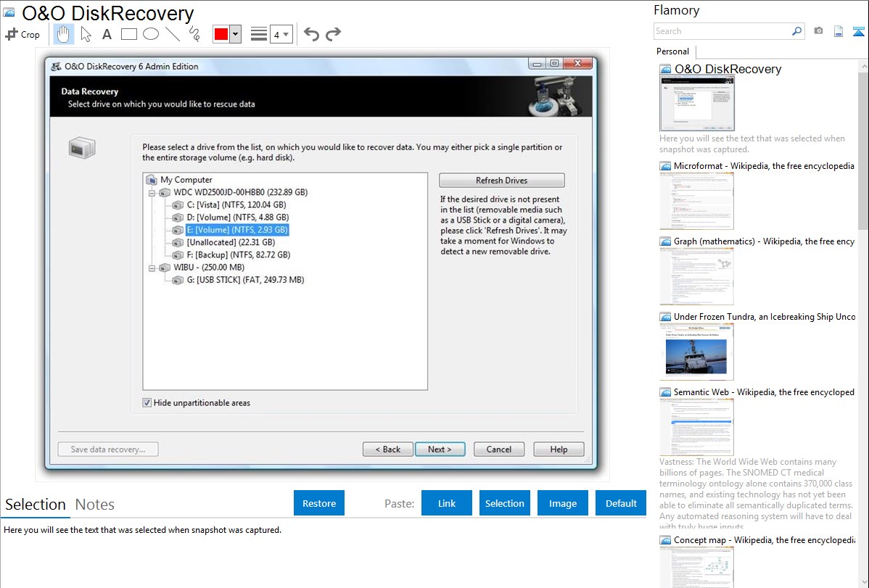Click the < Back button

click(x=387, y=450)
